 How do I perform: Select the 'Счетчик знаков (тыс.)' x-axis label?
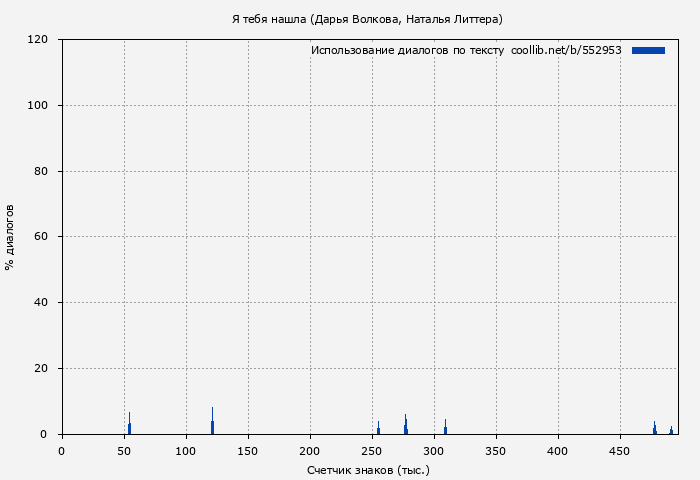tap(368, 469)
